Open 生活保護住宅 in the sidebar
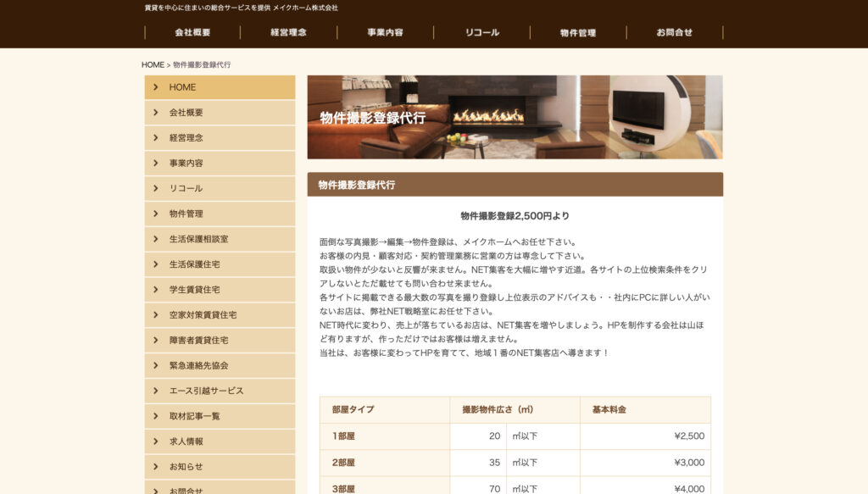The height and width of the screenshot is (494, 868). tap(194, 264)
